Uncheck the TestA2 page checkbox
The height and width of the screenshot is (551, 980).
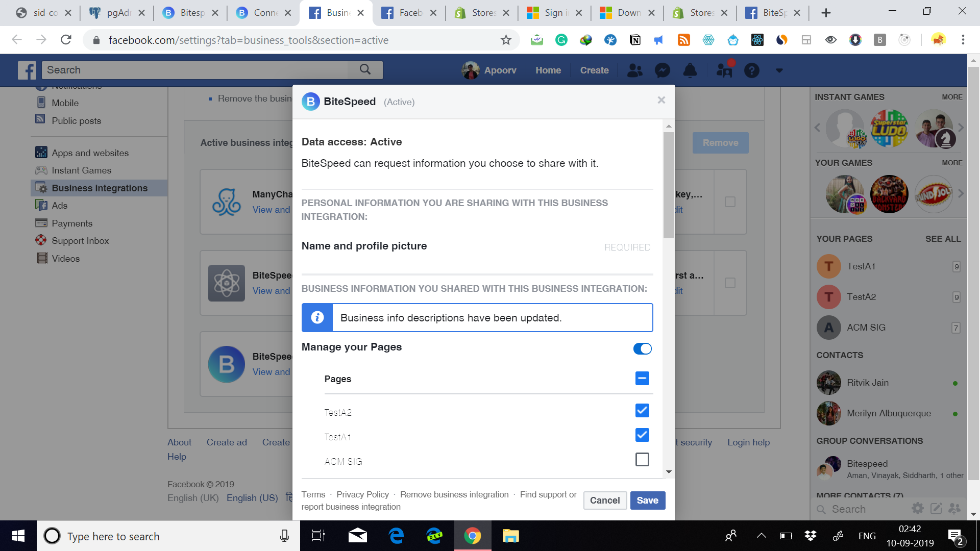642,411
